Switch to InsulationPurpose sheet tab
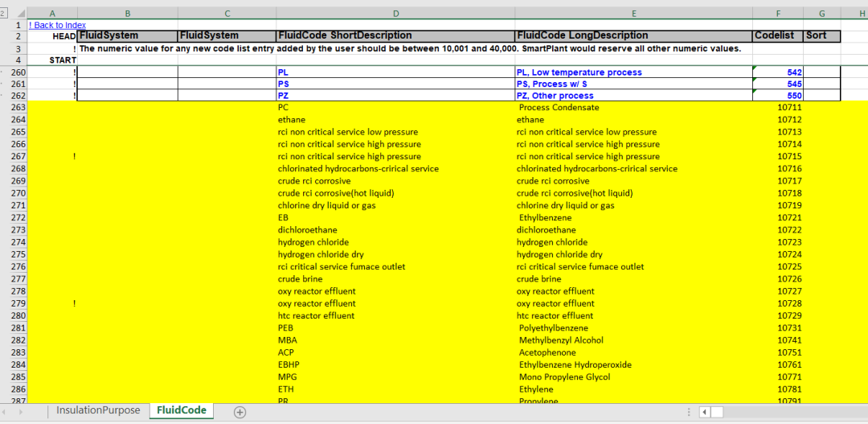868x424 pixels. click(98, 410)
